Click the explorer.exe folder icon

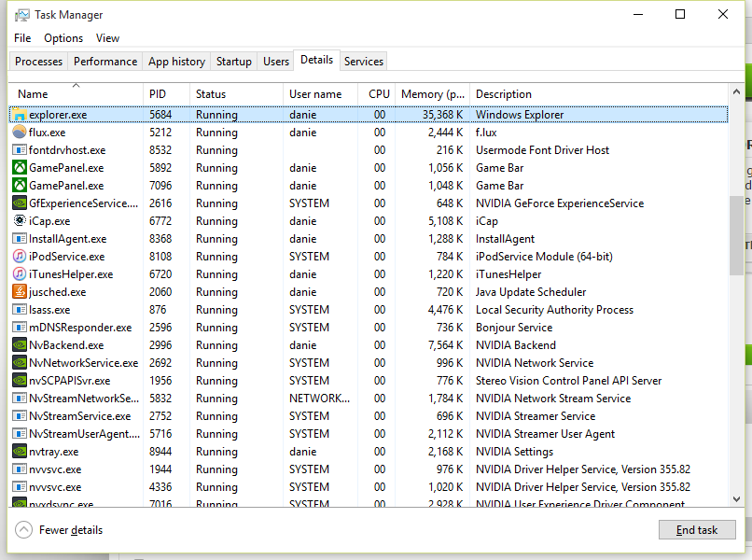20,115
